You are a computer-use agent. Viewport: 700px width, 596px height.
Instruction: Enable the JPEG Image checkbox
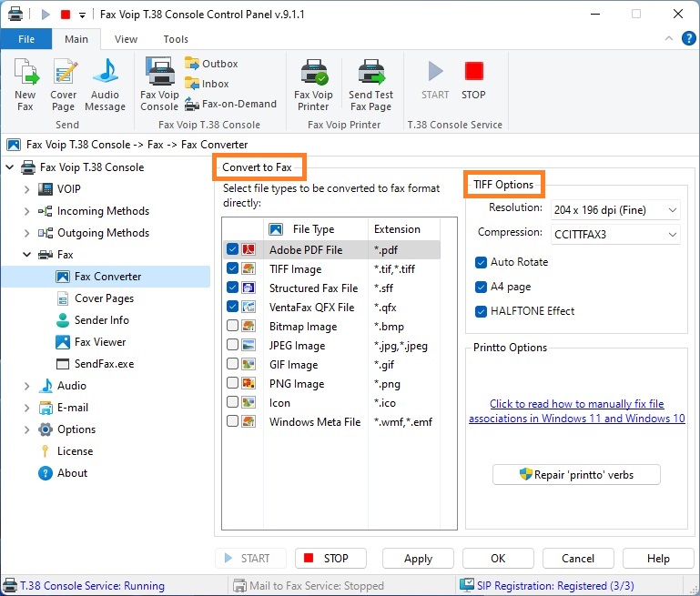(x=233, y=345)
